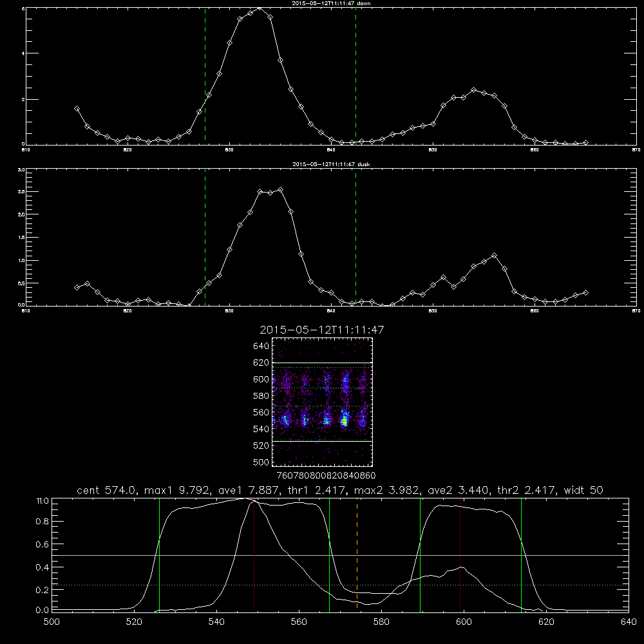Select the timestamp title above the heatmap image
644x644 pixels.
(322, 330)
